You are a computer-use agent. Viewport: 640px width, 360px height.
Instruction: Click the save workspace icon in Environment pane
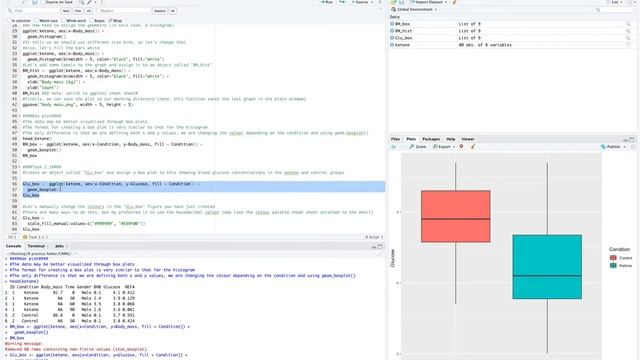pos(401,2)
